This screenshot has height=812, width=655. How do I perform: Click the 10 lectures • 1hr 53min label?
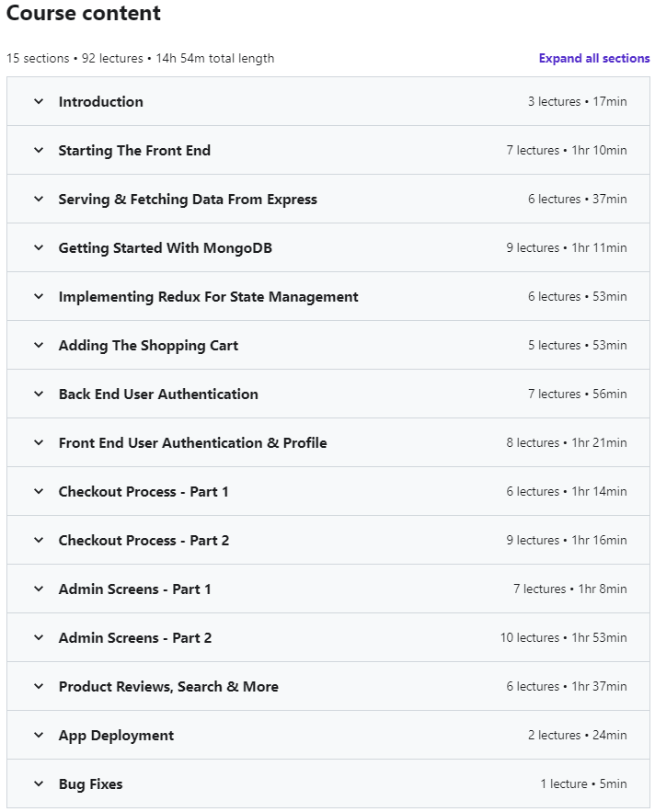563,637
